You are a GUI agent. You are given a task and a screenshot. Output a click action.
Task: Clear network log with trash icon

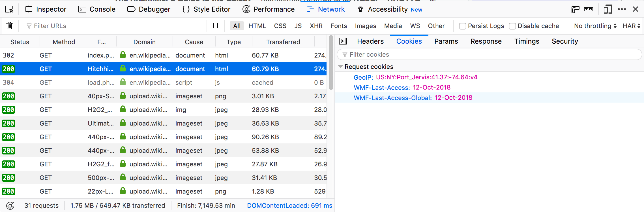9,26
